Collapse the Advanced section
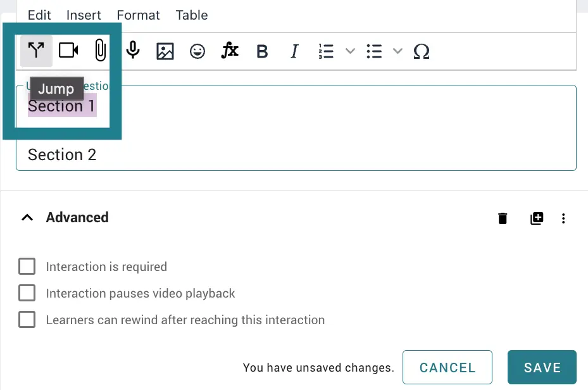The height and width of the screenshot is (390, 588). [27, 218]
